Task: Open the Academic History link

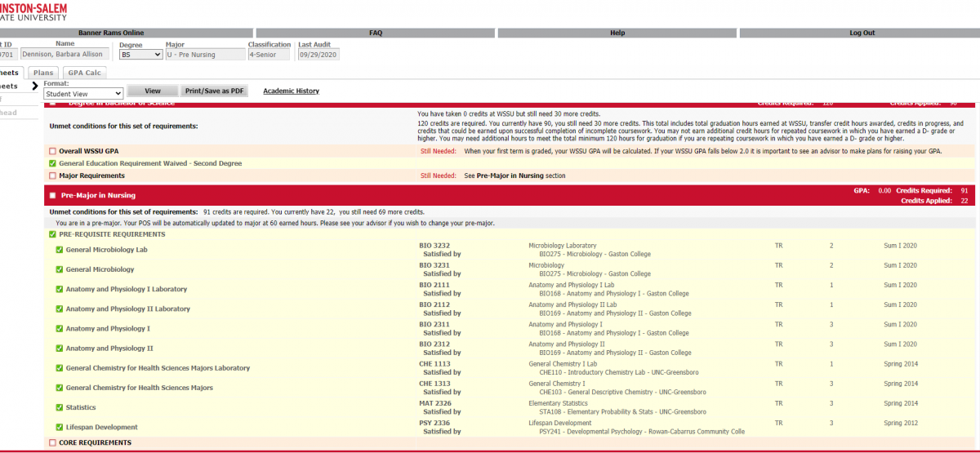Action: [291, 91]
